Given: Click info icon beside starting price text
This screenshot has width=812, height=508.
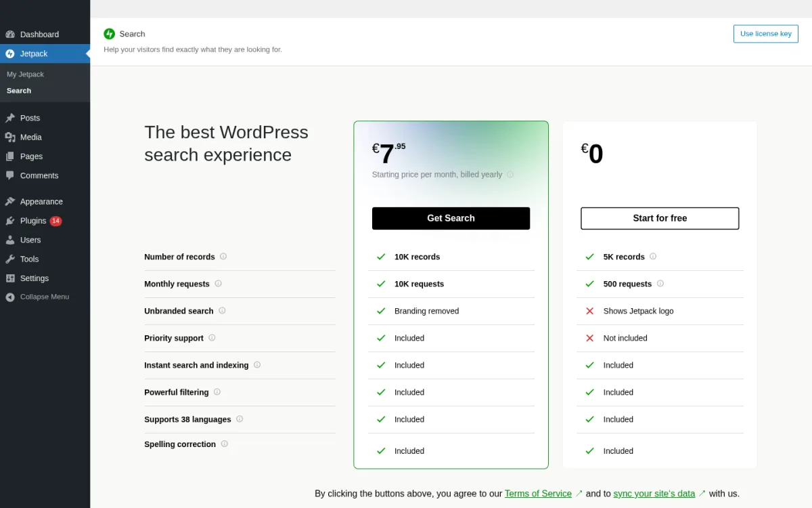Looking at the screenshot, I should (x=510, y=175).
